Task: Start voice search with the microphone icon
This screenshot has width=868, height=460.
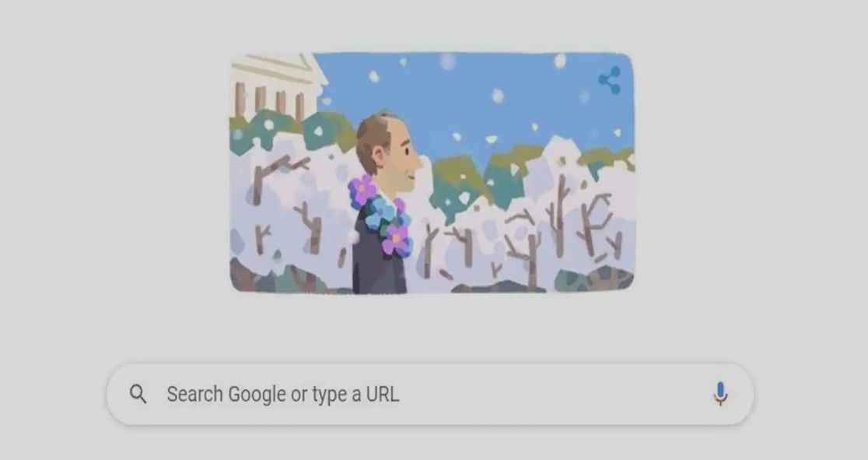Action: point(720,394)
